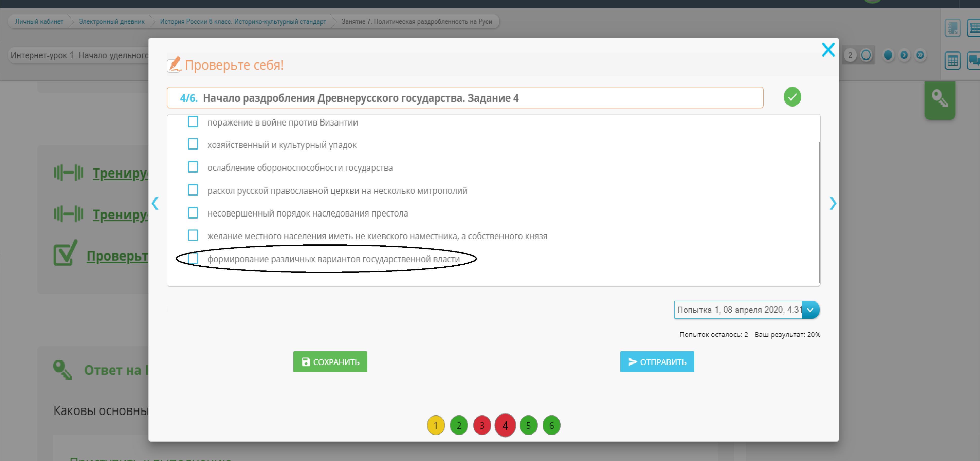Image resolution: width=980 pixels, height=461 pixels.
Task: Click the pencil icon next to Проверьте себя
Action: pos(174,65)
